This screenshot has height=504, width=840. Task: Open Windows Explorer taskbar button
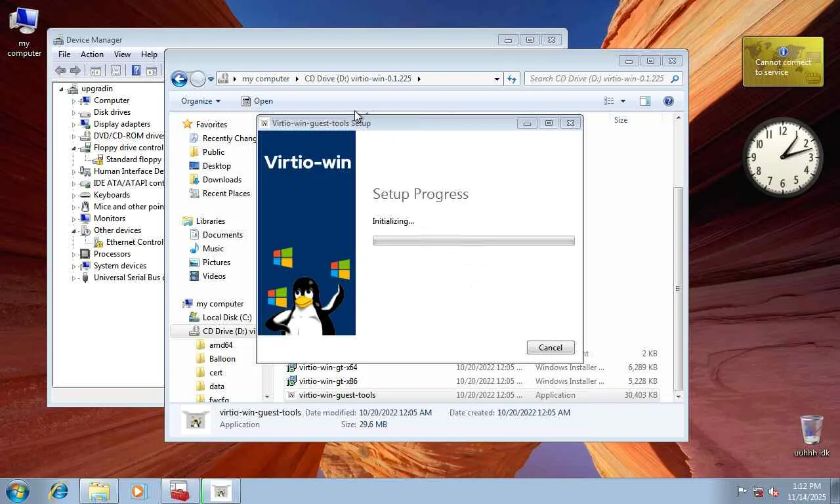(99, 491)
